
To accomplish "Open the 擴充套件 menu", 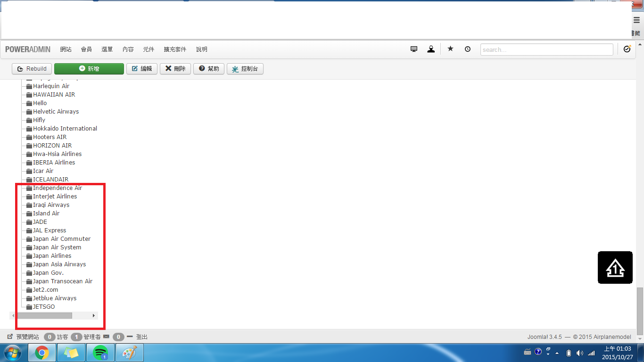I will tap(175, 49).
